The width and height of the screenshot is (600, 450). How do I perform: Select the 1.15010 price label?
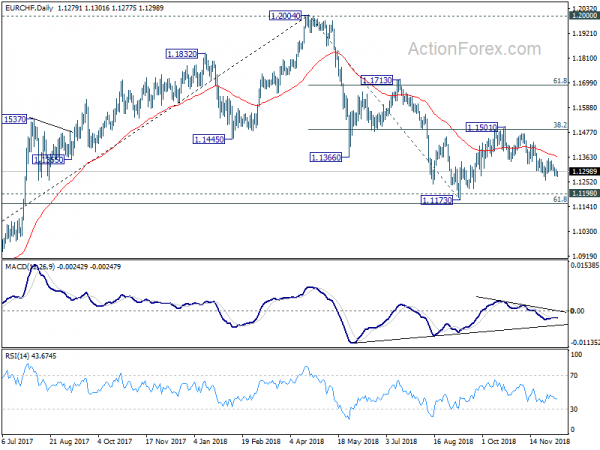482,127
